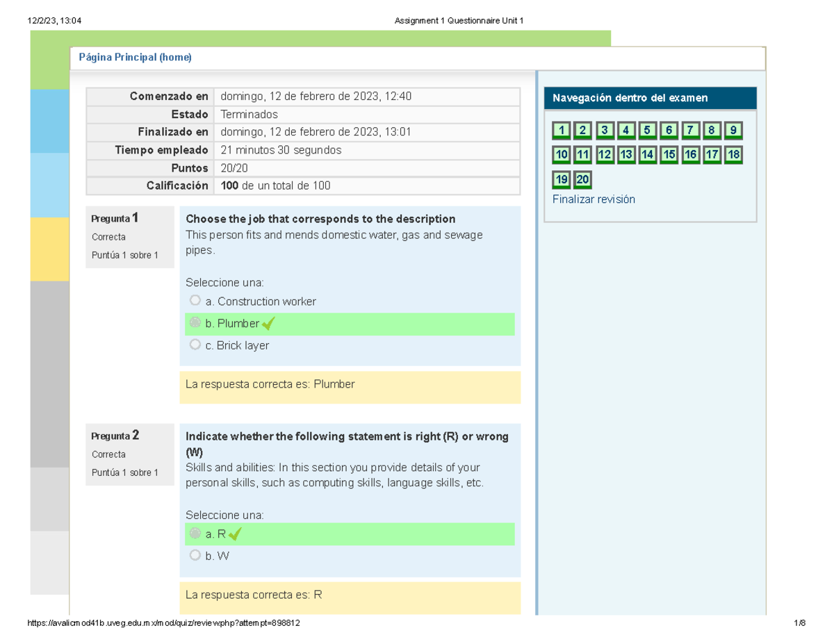The image size is (834, 644).
Task: Open question 19 navigation box
Action: [562, 180]
